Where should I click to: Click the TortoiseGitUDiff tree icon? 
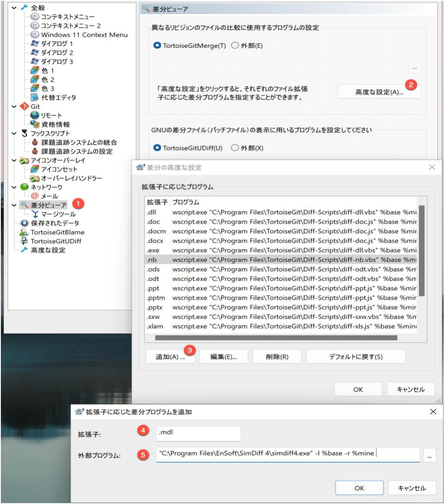(24, 241)
